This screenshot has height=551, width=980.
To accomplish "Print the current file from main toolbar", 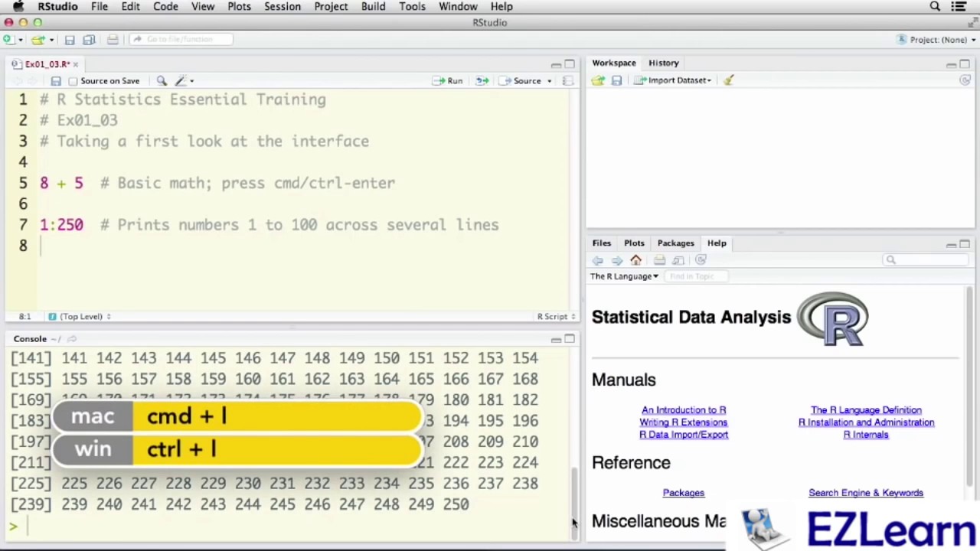I will click(x=113, y=40).
